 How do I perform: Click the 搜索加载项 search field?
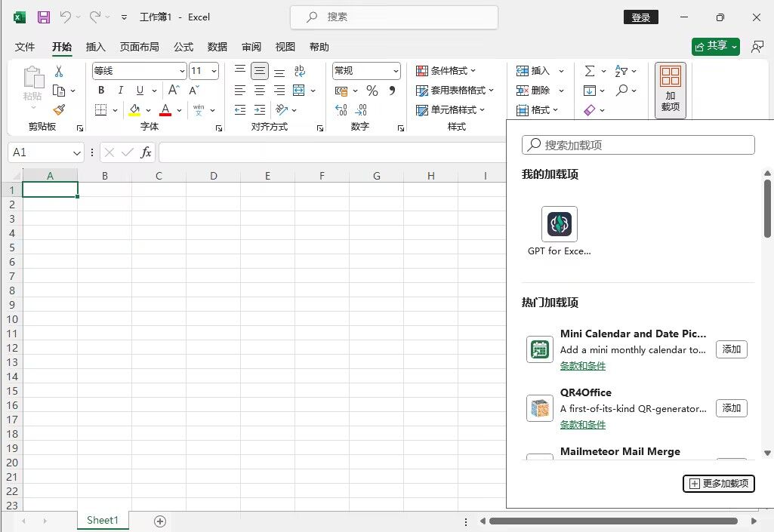(x=638, y=145)
